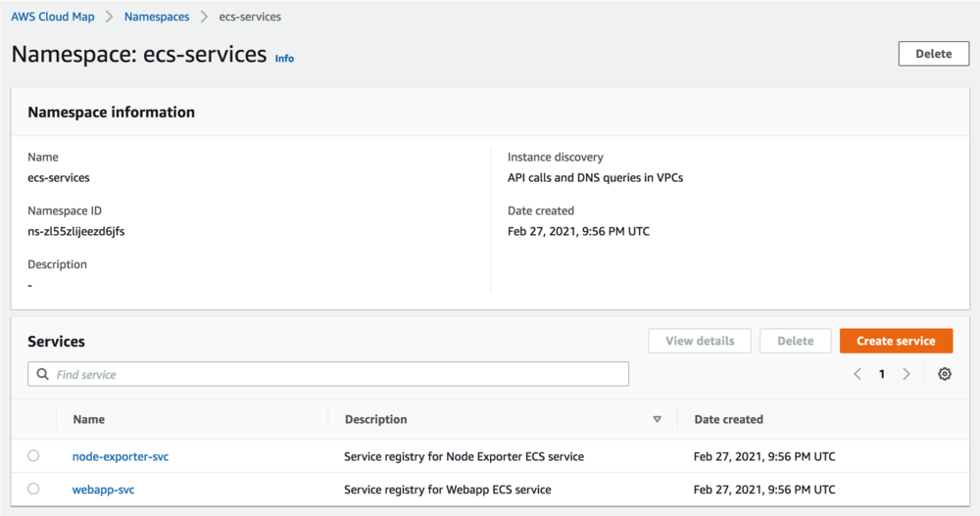Open the Info link beside the namespace title
This screenshot has width=980, height=516.
point(284,58)
